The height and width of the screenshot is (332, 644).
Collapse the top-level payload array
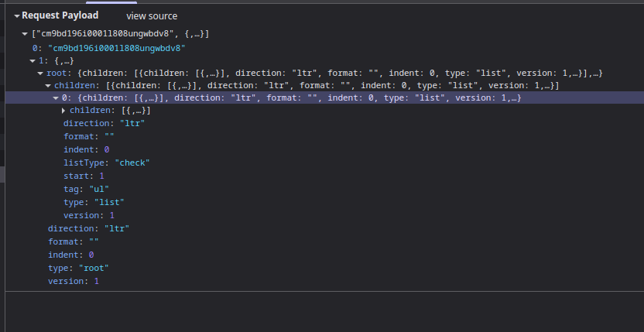click(x=25, y=34)
